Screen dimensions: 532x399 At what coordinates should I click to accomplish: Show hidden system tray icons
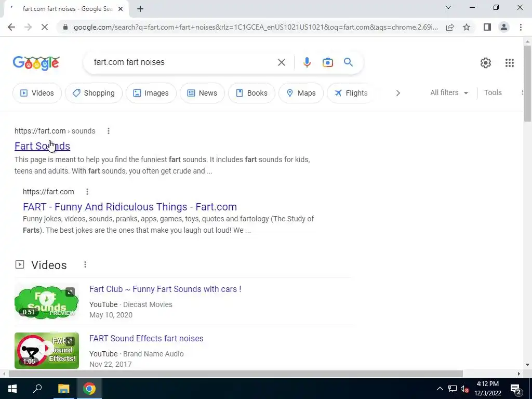440,389
